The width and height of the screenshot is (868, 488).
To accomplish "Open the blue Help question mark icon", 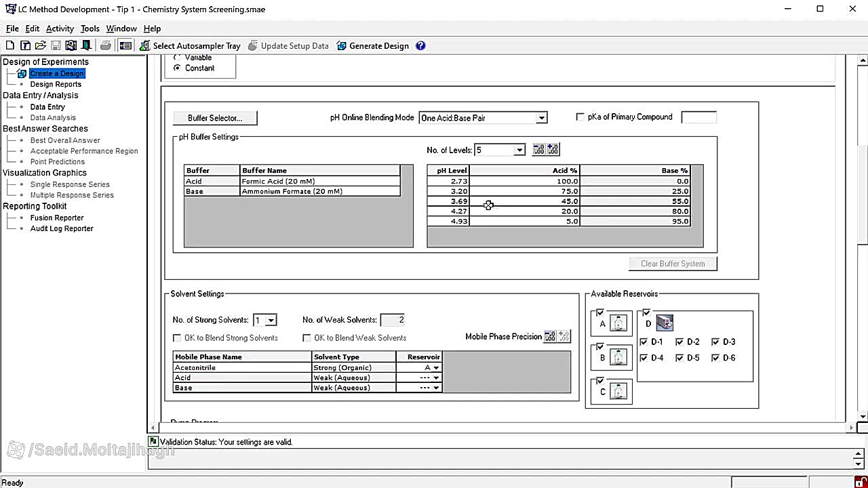I will tap(420, 46).
